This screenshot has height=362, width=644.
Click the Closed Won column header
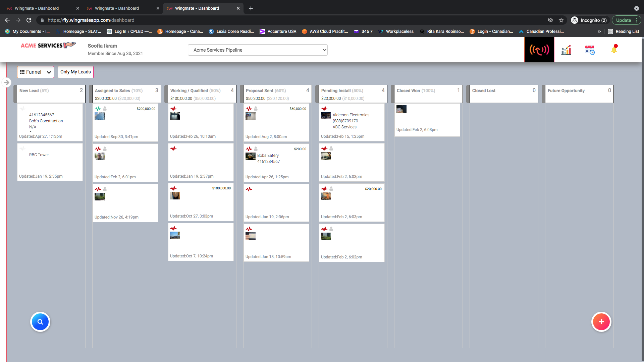[x=428, y=94]
